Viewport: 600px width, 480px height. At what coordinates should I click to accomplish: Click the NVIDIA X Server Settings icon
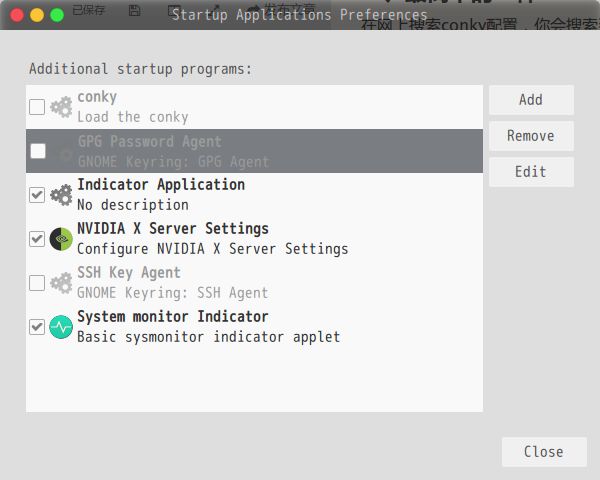[61, 239]
